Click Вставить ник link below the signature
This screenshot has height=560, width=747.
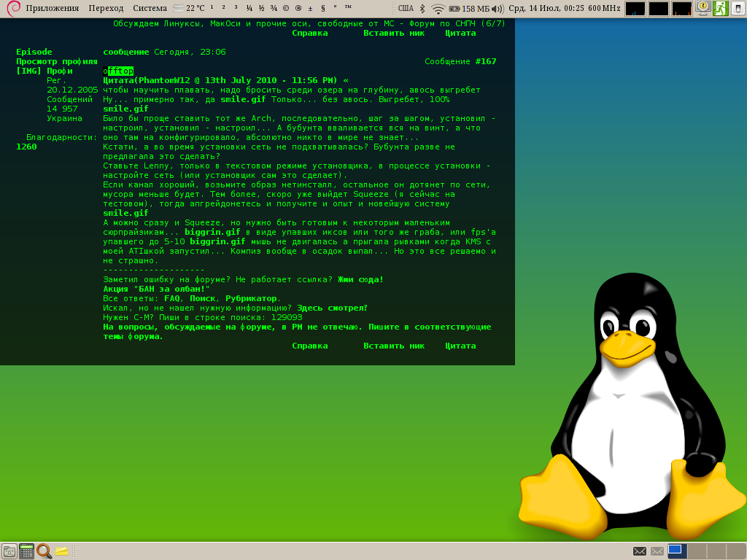(x=394, y=346)
